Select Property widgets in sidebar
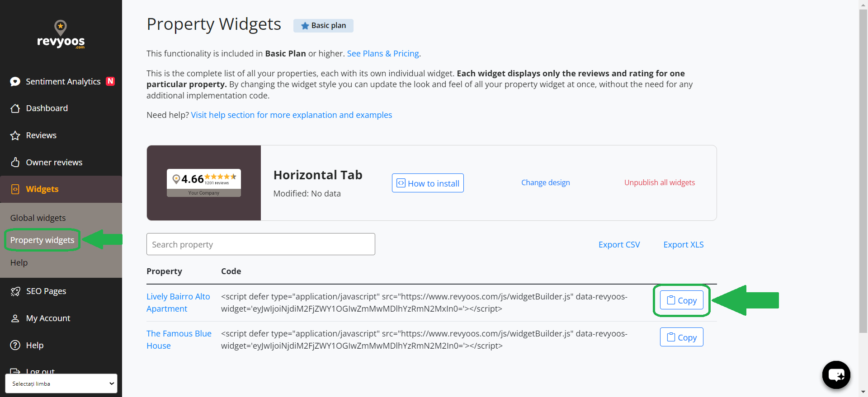This screenshot has height=397, width=868. [x=42, y=240]
